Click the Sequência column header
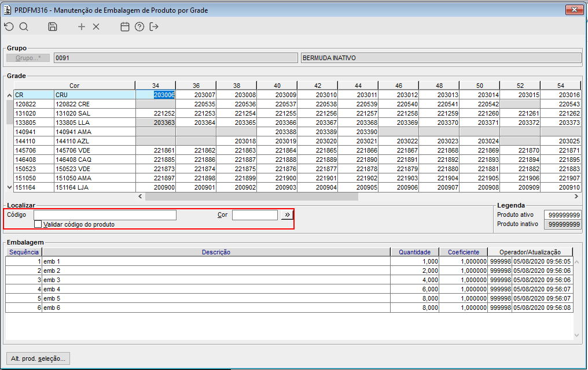The width and height of the screenshot is (588, 370). pyautogui.click(x=24, y=252)
